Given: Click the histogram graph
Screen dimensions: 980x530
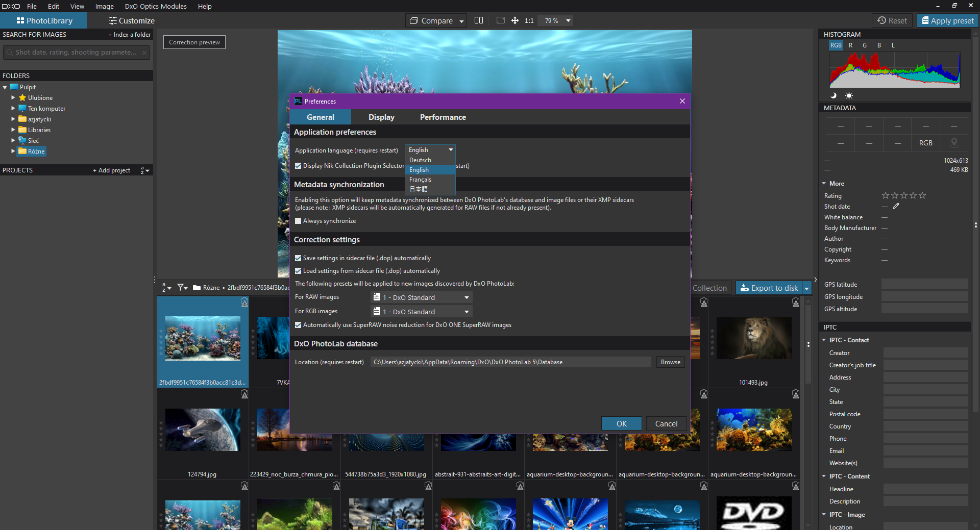Looking at the screenshot, I should pyautogui.click(x=895, y=69).
